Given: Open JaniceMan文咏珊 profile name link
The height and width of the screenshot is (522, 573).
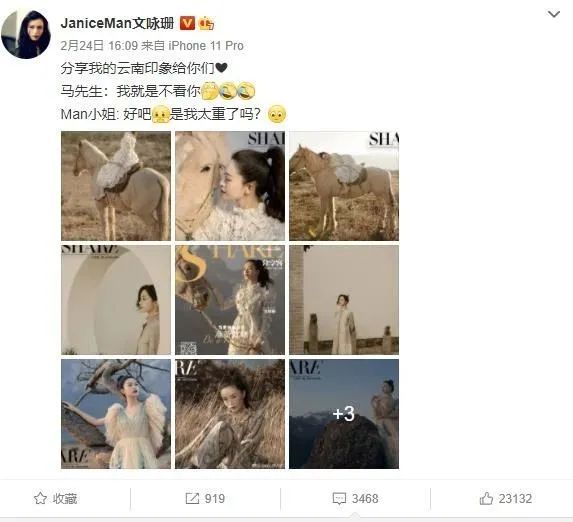Looking at the screenshot, I should point(117,23).
